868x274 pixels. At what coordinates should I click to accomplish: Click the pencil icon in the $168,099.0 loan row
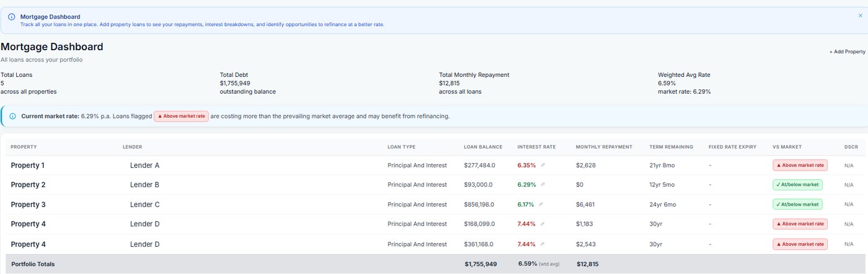542,224
